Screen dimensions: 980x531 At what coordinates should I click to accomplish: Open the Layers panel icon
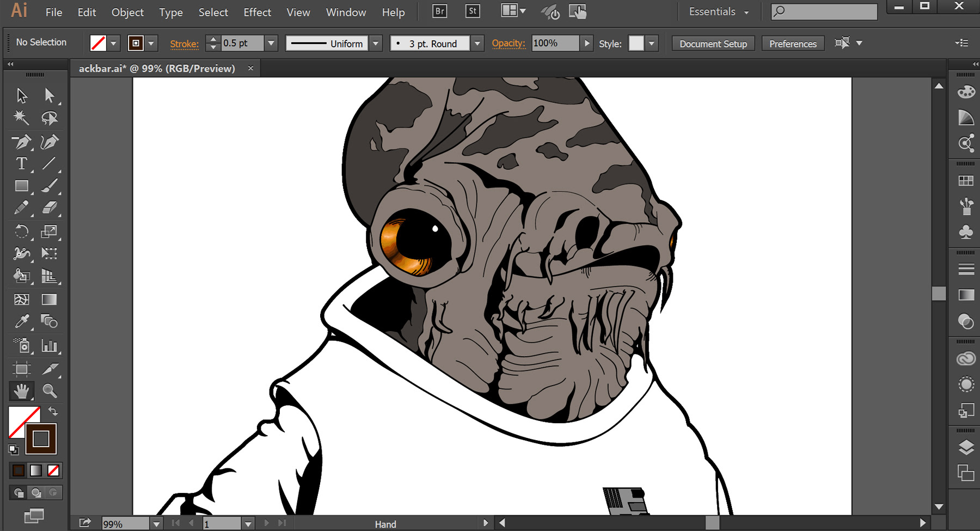click(x=966, y=448)
